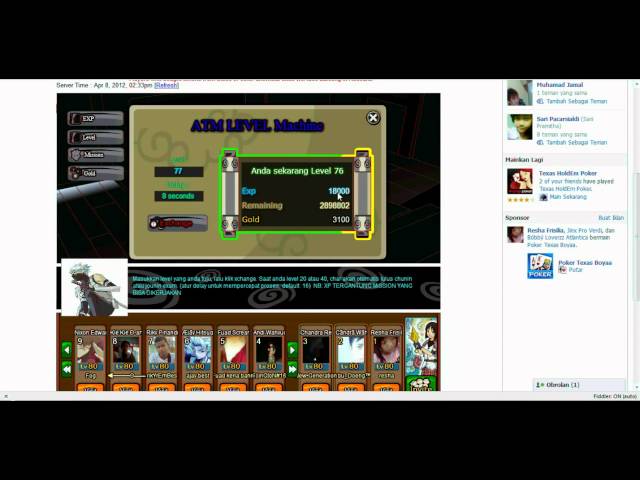The image size is (640, 480).
Task: Click the Refresh link beside server time
Action: [167, 85]
